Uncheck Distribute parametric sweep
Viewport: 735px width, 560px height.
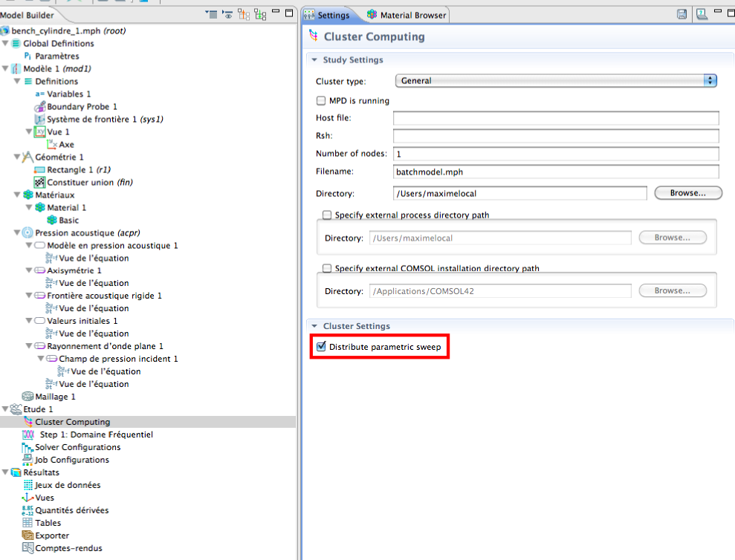[x=321, y=347]
